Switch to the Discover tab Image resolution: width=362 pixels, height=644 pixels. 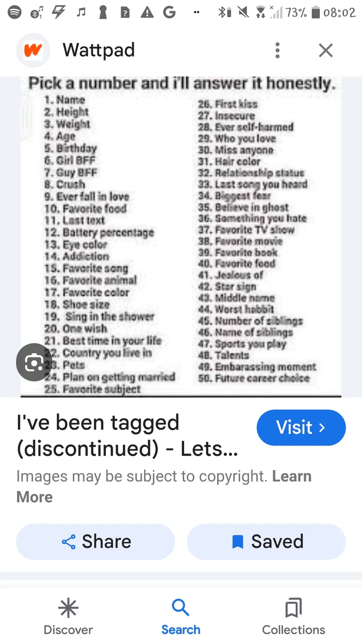coord(68,617)
